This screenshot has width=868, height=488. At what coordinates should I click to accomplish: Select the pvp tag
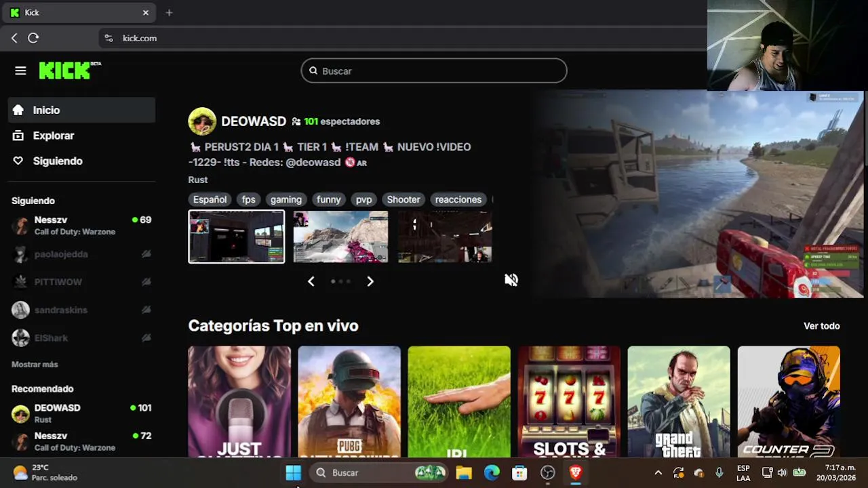[x=364, y=199]
